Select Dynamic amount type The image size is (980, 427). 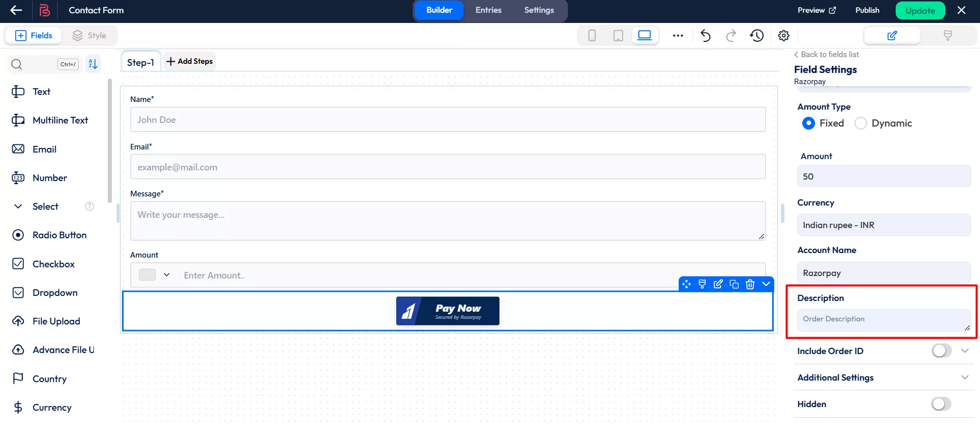(x=861, y=123)
